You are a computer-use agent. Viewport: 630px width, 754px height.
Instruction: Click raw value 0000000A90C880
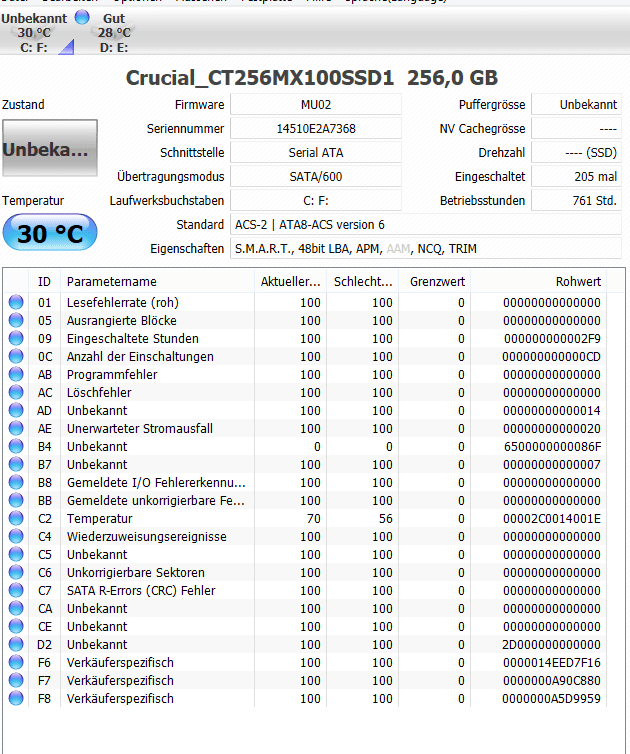point(552,680)
